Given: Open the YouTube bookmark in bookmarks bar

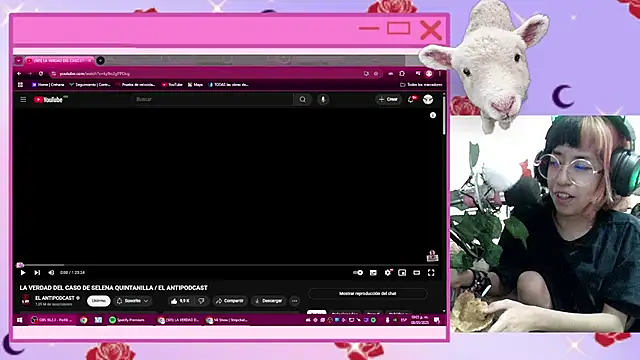Looking at the screenshot, I should click(x=172, y=84).
